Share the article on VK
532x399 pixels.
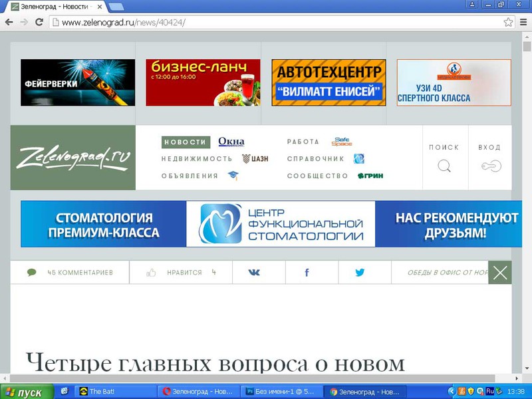[x=254, y=273]
